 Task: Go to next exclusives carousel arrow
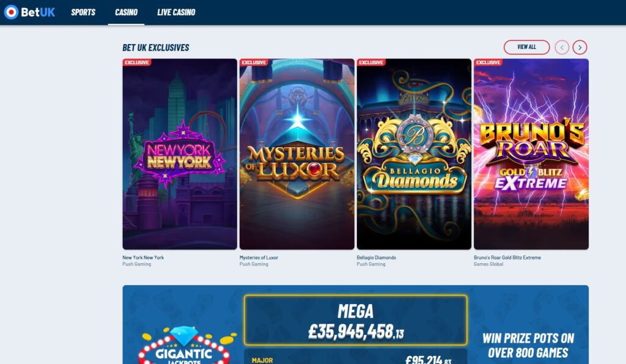click(580, 48)
